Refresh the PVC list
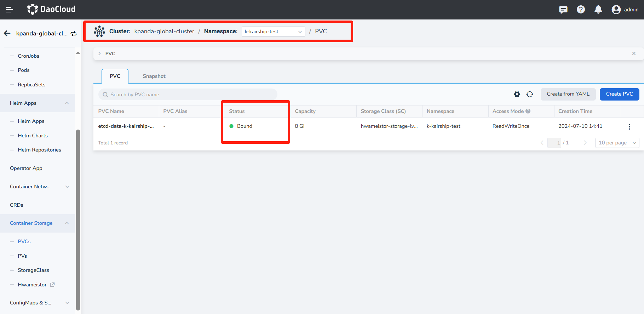The height and width of the screenshot is (314, 644). click(530, 94)
